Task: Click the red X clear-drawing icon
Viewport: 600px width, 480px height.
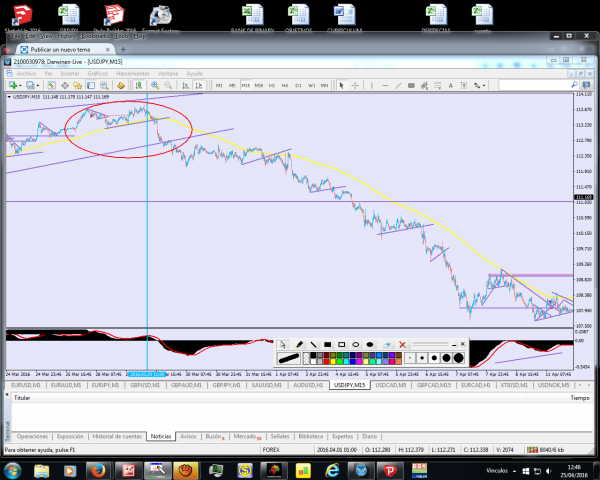Action: 402,344
